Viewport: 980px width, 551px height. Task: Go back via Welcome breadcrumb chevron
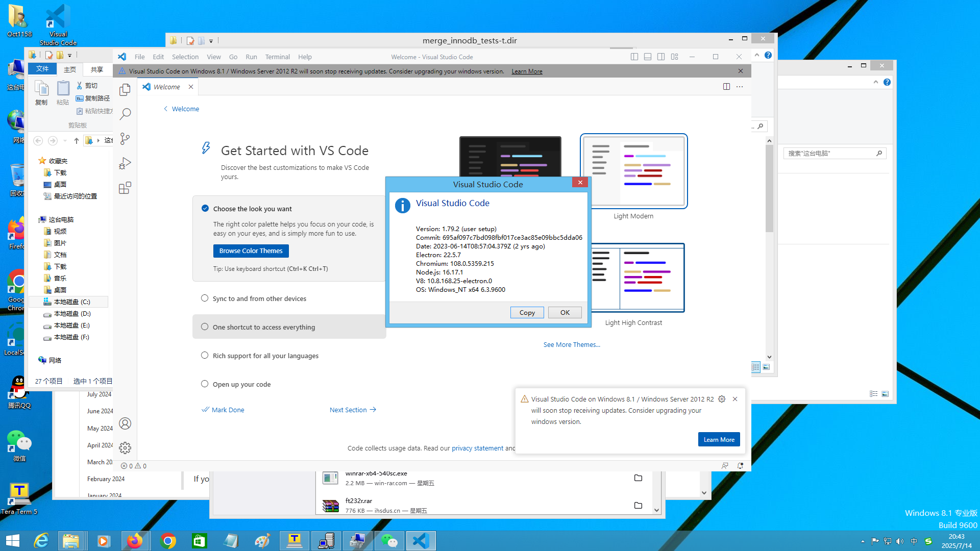pyautogui.click(x=165, y=109)
